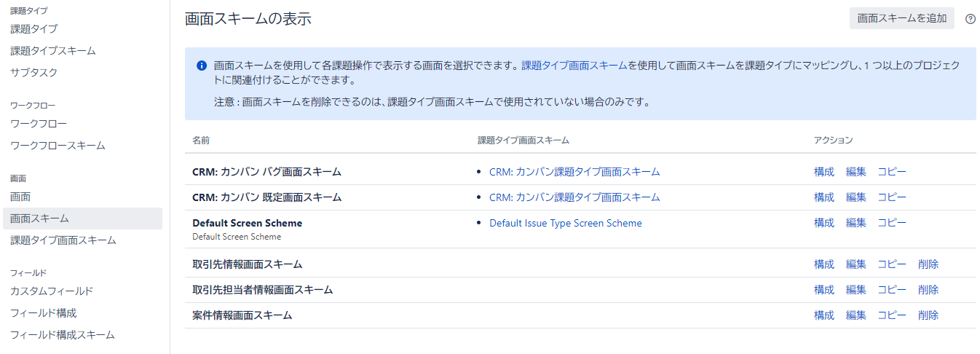This screenshot has width=980, height=354.
Task: Click the アクション column header
Action: pos(833,140)
